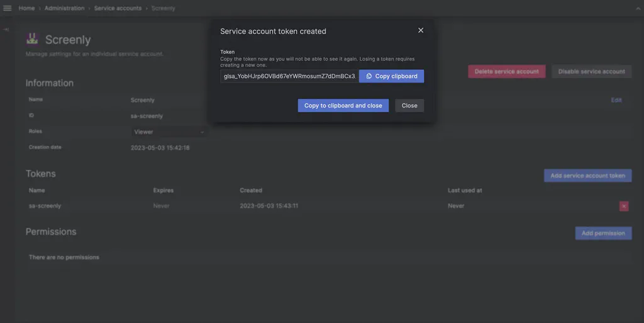Close the token created dialog with X
This screenshot has width=644, height=323.
tap(421, 30)
